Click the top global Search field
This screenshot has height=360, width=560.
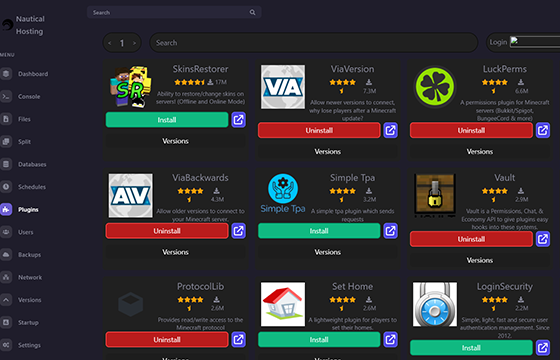point(174,12)
